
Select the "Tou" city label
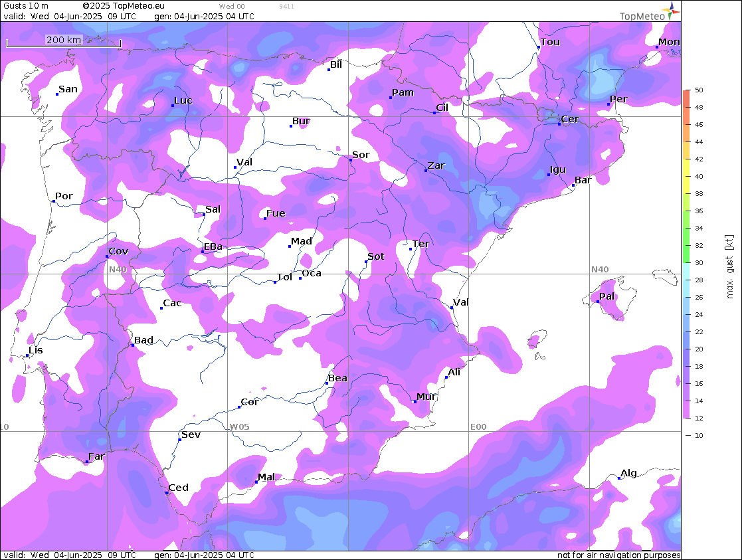tap(550, 42)
